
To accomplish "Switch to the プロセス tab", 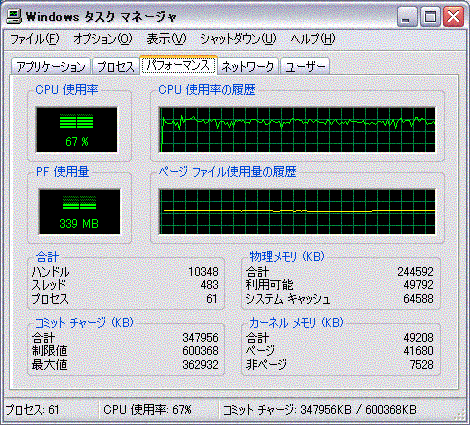I will pyautogui.click(x=115, y=66).
